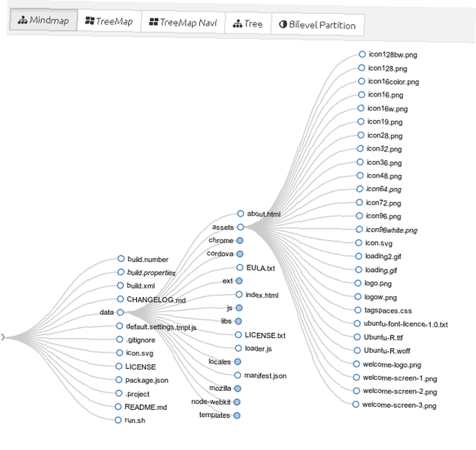Open the Bilevel Partition tab
Image resolution: width=476 pixels, height=450 pixels.
click(x=317, y=25)
